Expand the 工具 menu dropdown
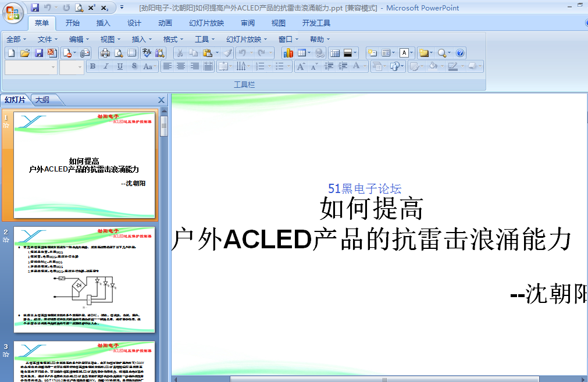The width and height of the screenshot is (588, 382). (x=205, y=40)
